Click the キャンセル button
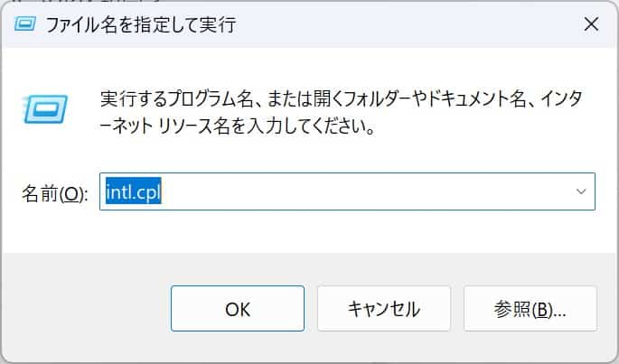 point(384,309)
